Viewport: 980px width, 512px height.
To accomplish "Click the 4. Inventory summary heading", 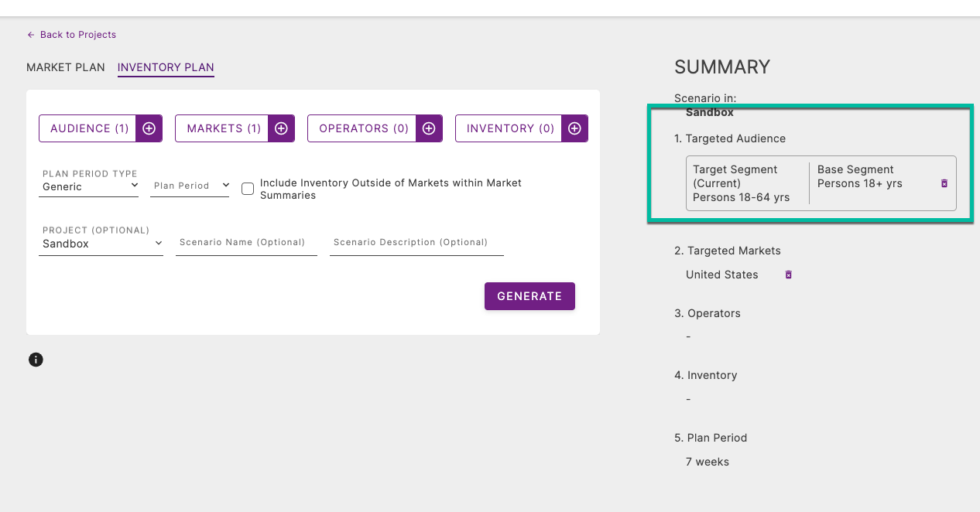I will 706,375.
